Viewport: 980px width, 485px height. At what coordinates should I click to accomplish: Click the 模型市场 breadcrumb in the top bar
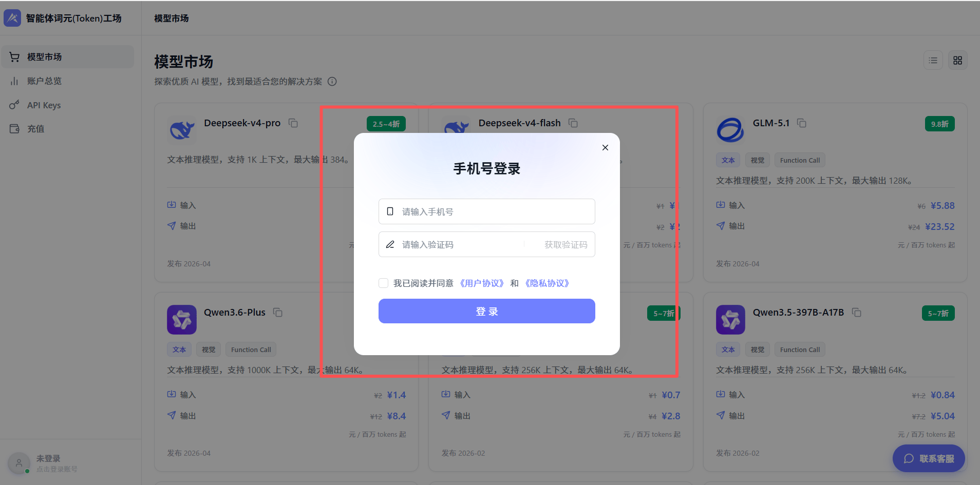click(172, 18)
